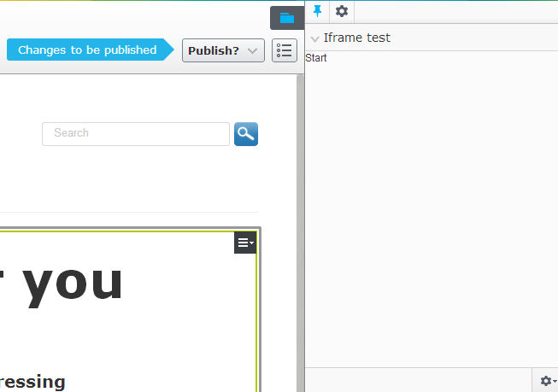Click the blue magnifier search button
This screenshot has width=558, height=392.
[x=246, y=134]
